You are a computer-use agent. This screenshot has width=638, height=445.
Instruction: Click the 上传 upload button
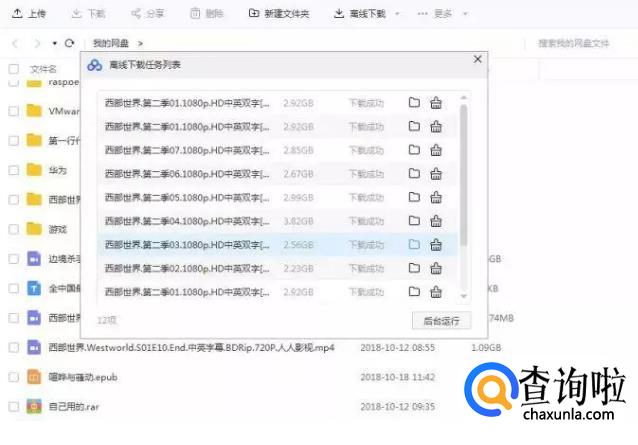[x=29, y=14]
